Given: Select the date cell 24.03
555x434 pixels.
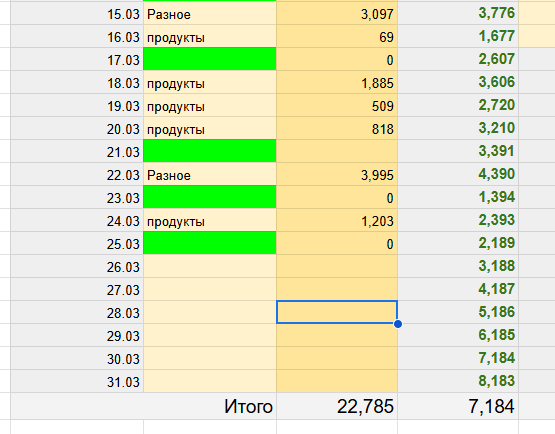Looking at the screenshot, I should pos(77,221).
